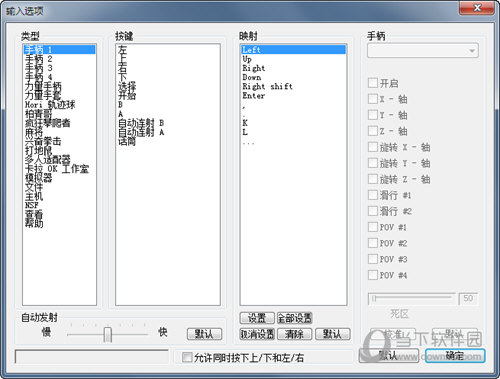Open the 手柄 joystick dropdown
Viewport: 500px width, 379px height.
pos(423,51)
